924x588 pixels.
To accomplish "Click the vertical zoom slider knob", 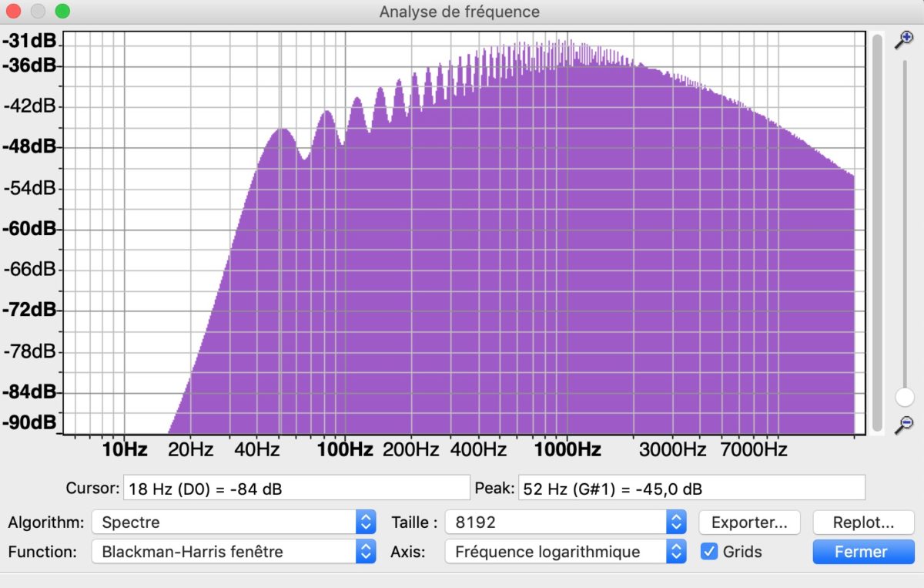I will 905,397.
